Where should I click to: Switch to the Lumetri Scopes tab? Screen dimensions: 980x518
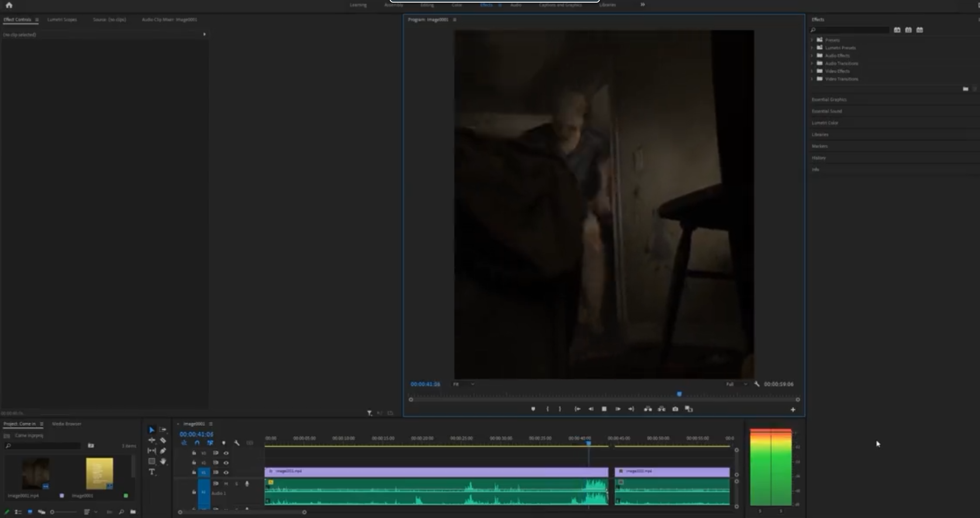[62, 20]
